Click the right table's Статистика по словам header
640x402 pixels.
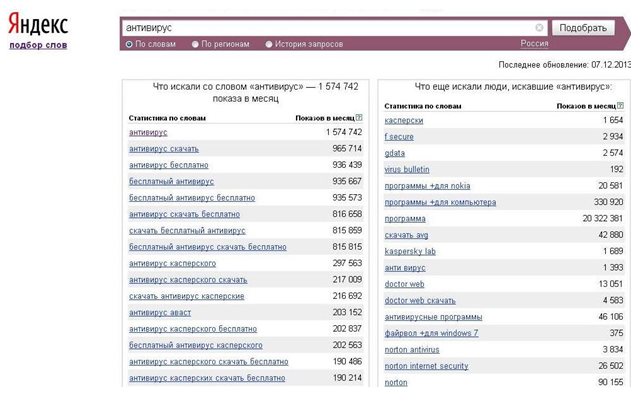423,106
